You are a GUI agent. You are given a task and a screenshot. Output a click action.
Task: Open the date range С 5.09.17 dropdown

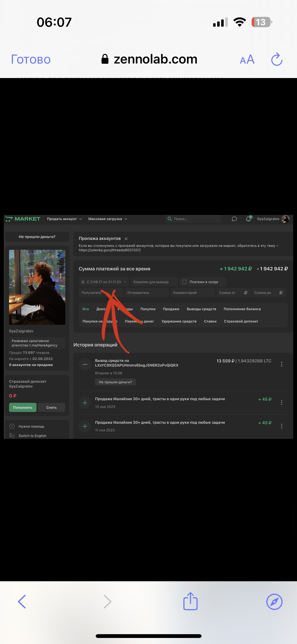click(x=104, y=282)
